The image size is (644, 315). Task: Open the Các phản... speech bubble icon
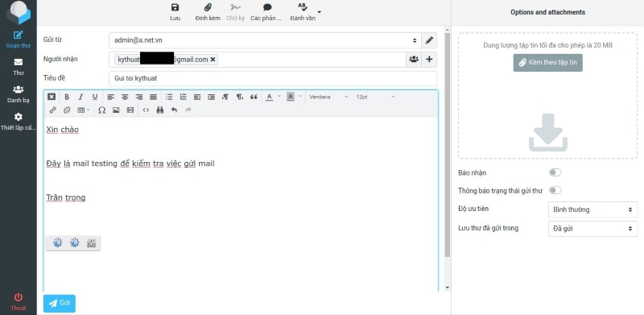point(267,7)
